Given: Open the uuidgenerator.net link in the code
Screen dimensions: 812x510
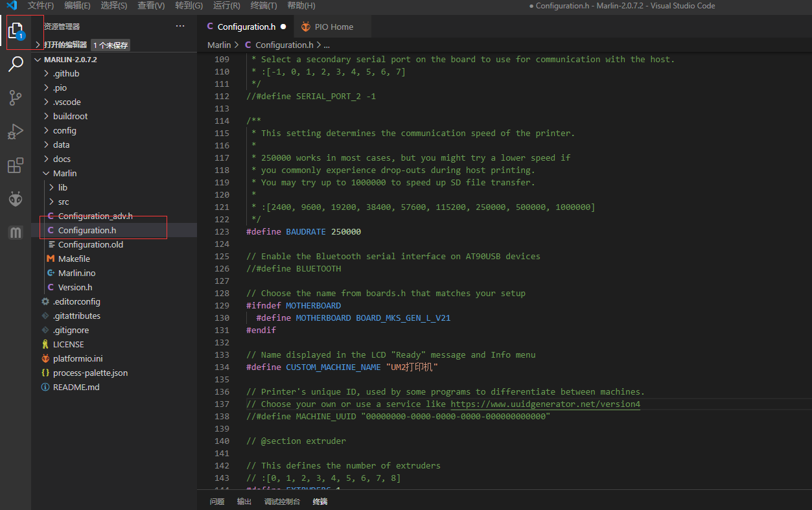Looking at the screenshot, I should click(544, 404).
